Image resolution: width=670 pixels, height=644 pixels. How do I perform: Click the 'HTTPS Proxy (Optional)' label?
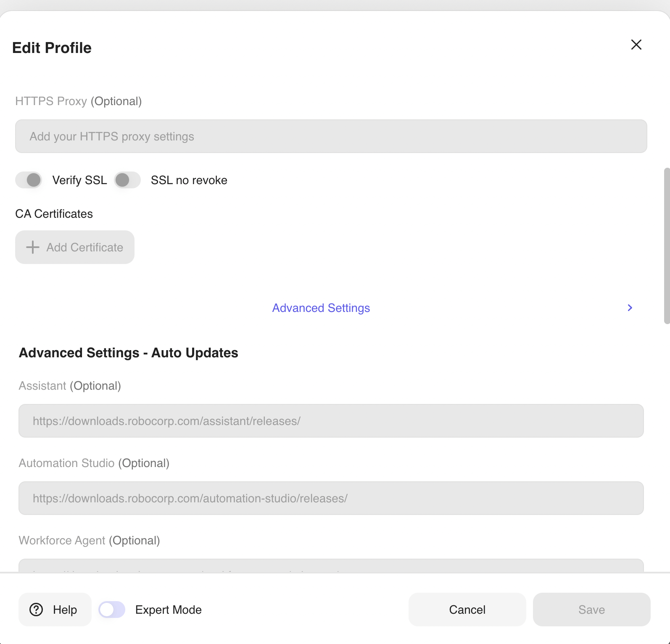click(x=79, y=101)
